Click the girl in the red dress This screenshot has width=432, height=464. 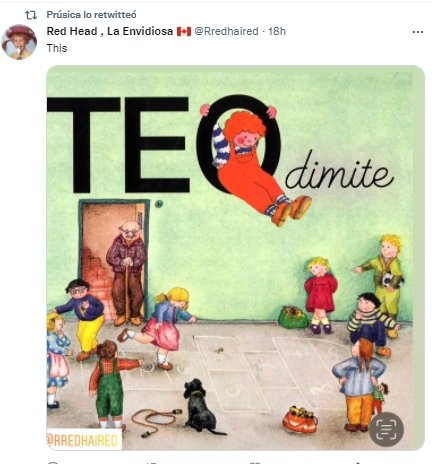321,295
